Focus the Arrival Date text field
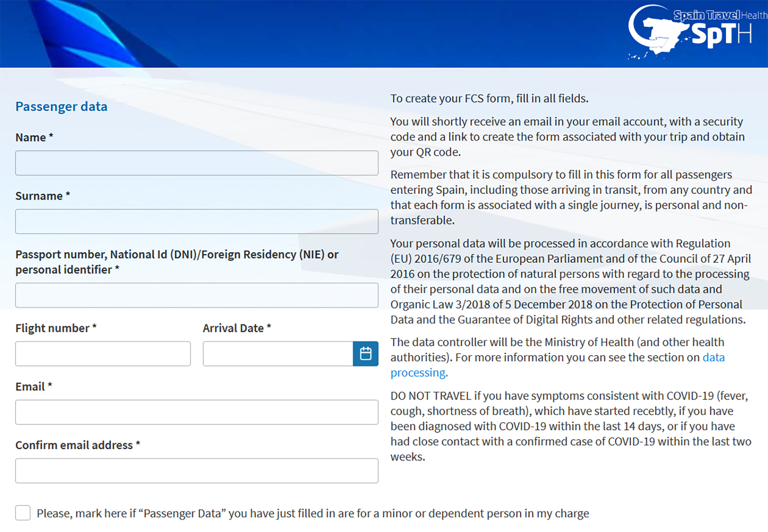Image resolution: width=768 pixels, height=532 pixels. (x=278, y=354)
